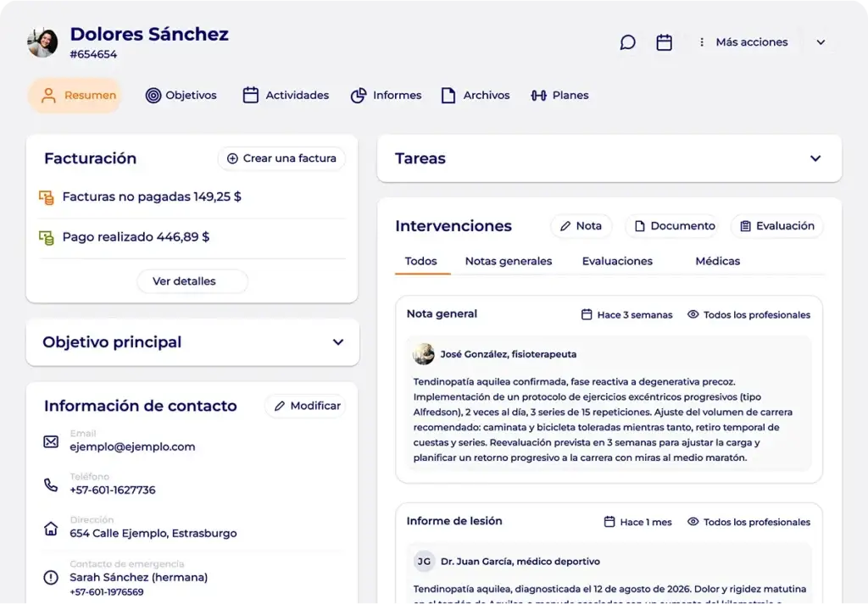The width and height of the screenshot is (868, 604).
Task: Expand the Más acciones dropdown chevron
Action: click(x=821, y=42)
